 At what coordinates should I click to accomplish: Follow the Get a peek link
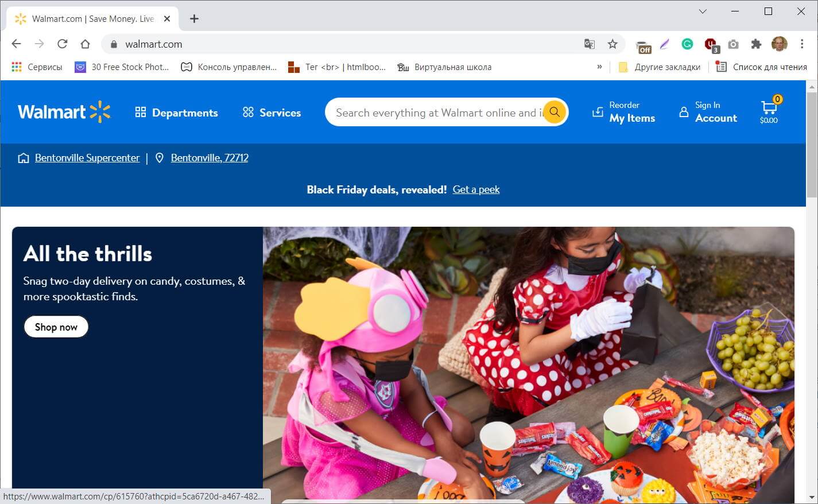click(476, 189)
